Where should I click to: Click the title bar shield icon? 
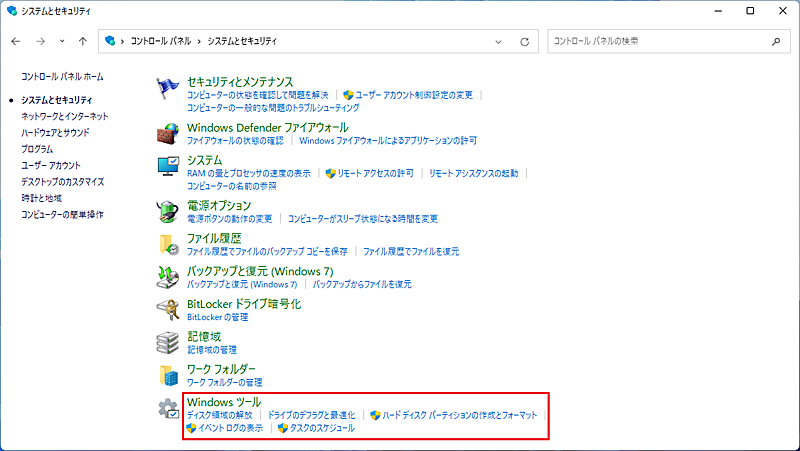(12, 11)
